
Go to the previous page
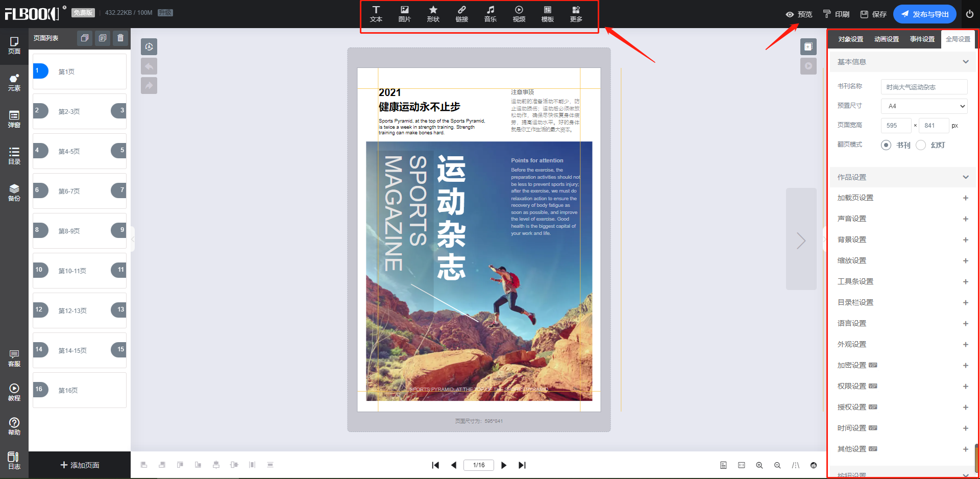coord(454,465)
